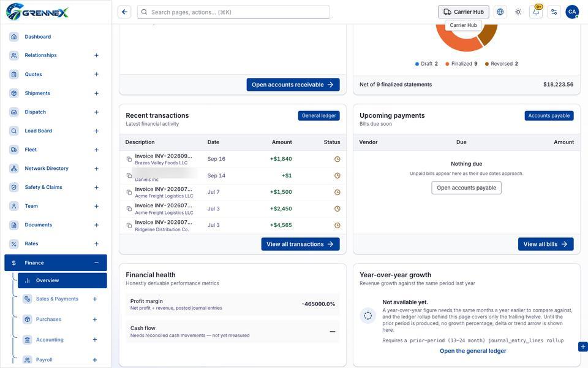This screenshot has height=368, width=588.
Task: Toggle the sun light-mode icon
Action: (x=518, y=12)
